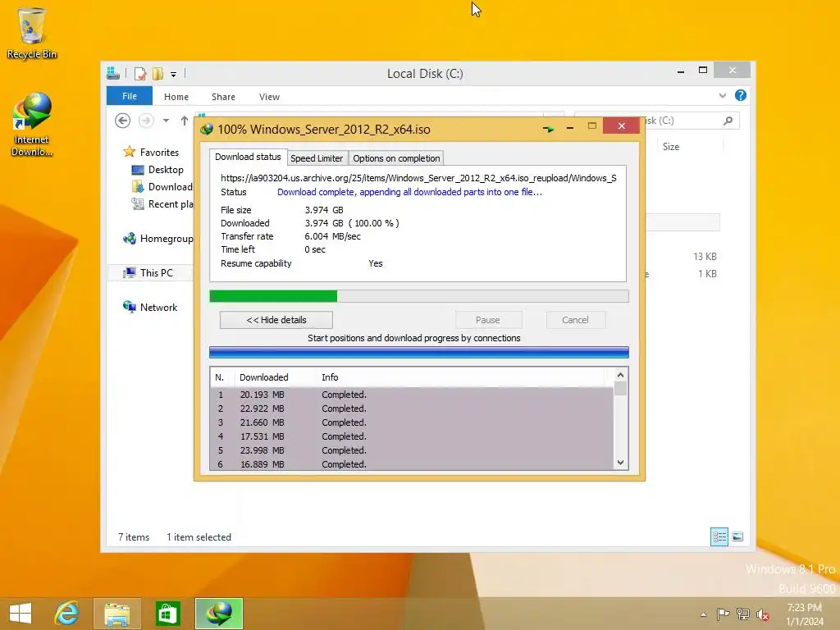Image resolution: width=840 pixels, height=630 pixels.
Task: Open the Customize Quick Access Toolbar dropdown
Action: (x=174, y=75)
